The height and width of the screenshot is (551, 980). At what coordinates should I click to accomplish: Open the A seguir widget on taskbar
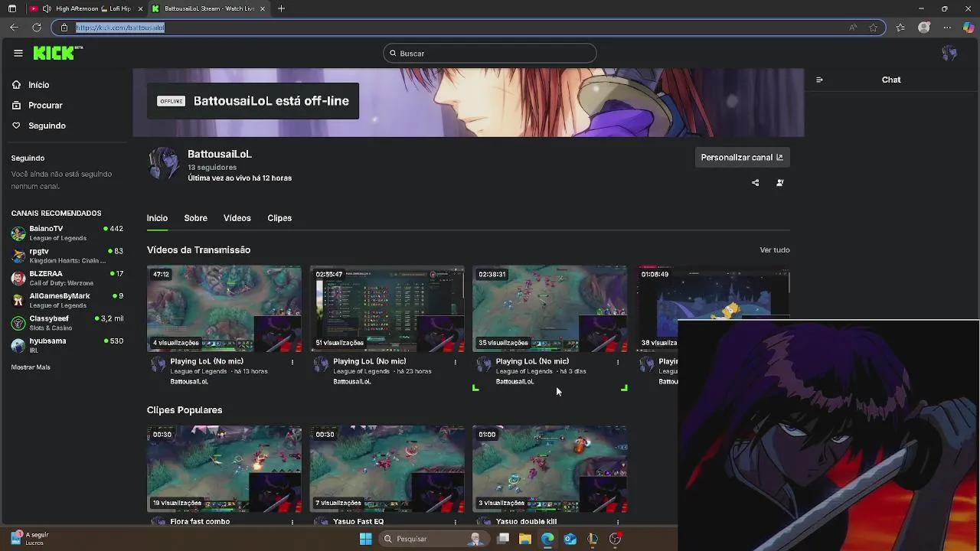point(29,539)
